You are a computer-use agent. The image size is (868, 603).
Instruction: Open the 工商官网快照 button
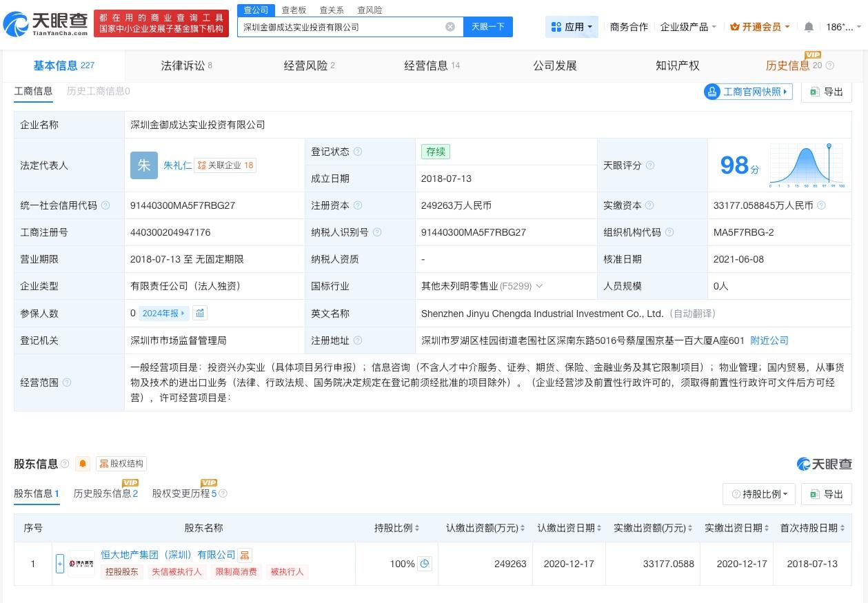coord(748,92)
